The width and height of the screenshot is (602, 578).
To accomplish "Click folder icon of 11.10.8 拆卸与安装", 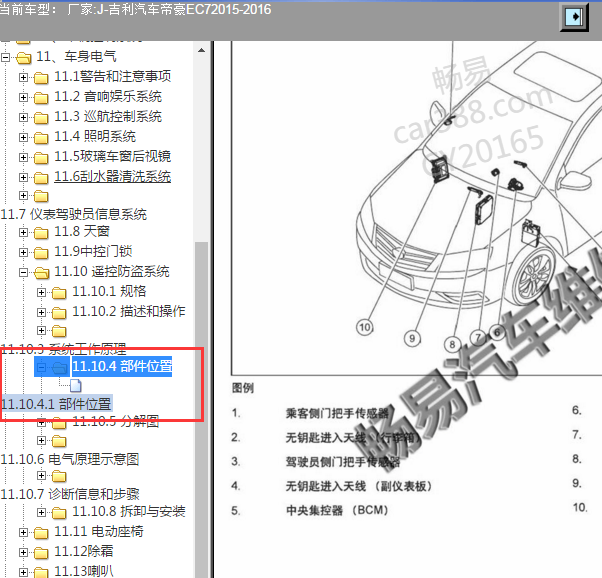I will click(x=59, y=513).
